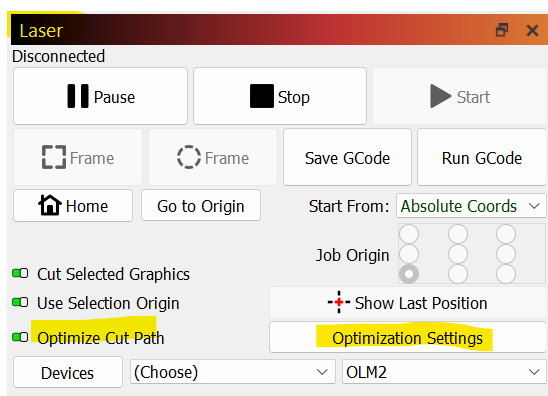Expand the (Choose) port dropdown
The image size is (548, 396).
[x=233, y=372]
